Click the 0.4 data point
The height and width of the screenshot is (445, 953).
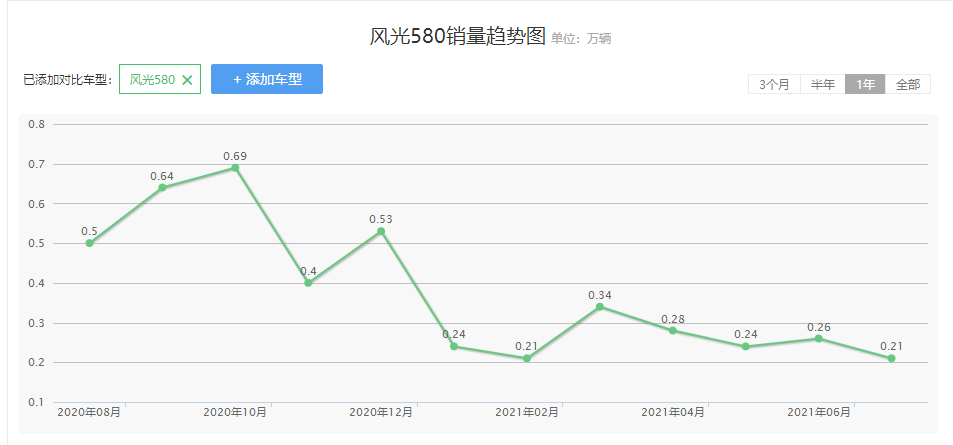(308, 283)
